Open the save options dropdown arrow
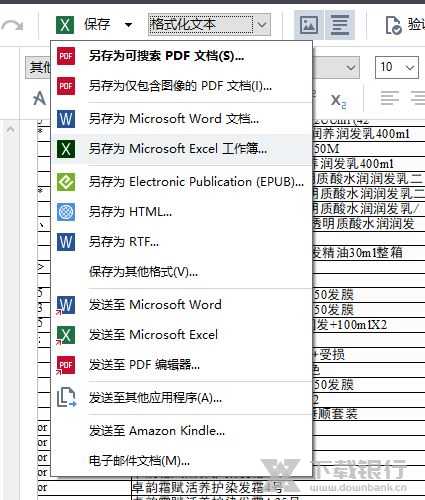Viewport: 425px width, 500px height. (128, 25)
